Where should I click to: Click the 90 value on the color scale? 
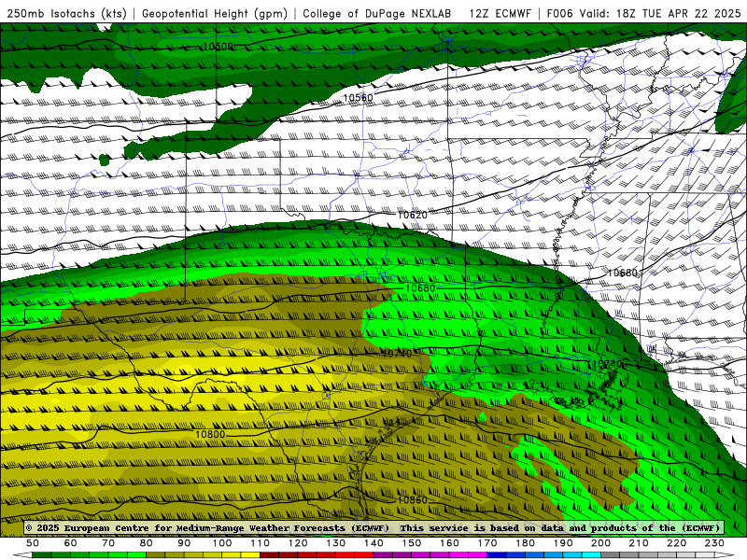tap(184, 543)
